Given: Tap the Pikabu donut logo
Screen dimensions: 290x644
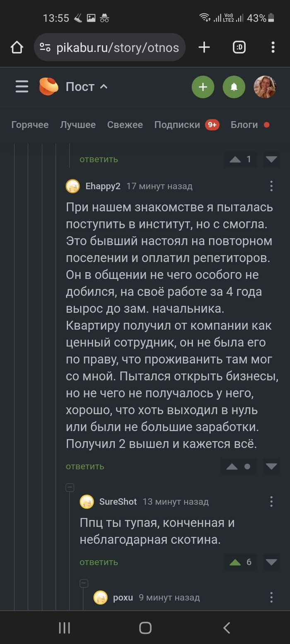Looking at the screenshot, I should pyautogui.click(x=48, y=87).
